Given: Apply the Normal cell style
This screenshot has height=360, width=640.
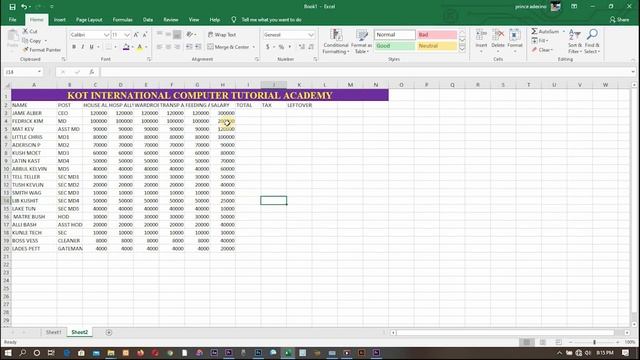Looking at the screenshot, I should (x=394, y=35).
